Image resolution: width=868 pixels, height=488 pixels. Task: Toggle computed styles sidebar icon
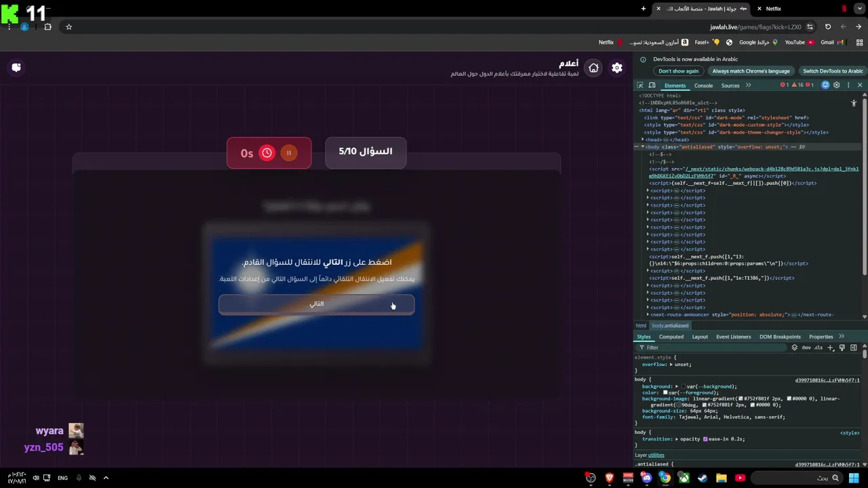click(854, 348)
